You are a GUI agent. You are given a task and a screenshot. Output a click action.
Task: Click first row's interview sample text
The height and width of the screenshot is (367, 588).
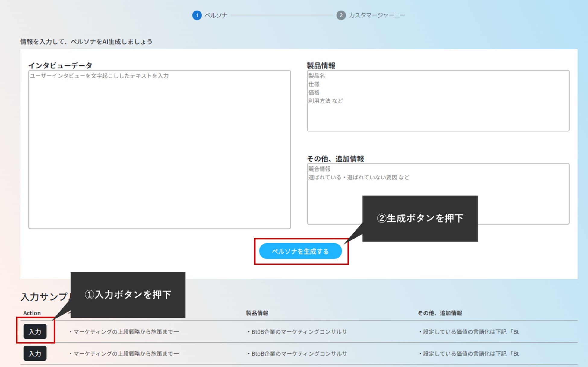[x=124, y=332]
